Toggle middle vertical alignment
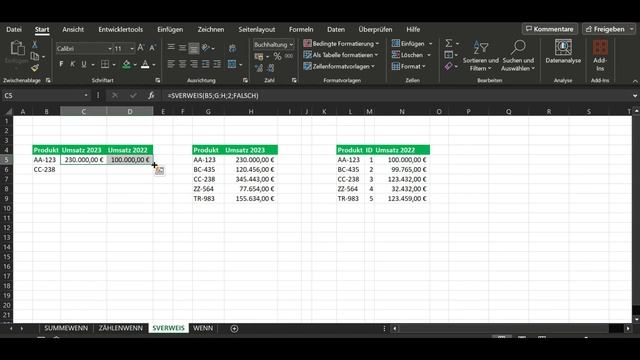640x360 pixels. 182,48
